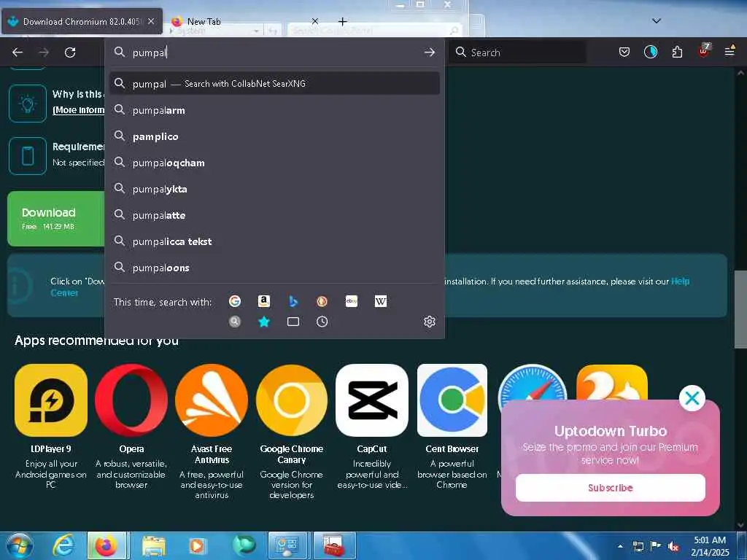747x560 pixels.
Task: Close the New Tab tab
Action: (x=315, y=21)
